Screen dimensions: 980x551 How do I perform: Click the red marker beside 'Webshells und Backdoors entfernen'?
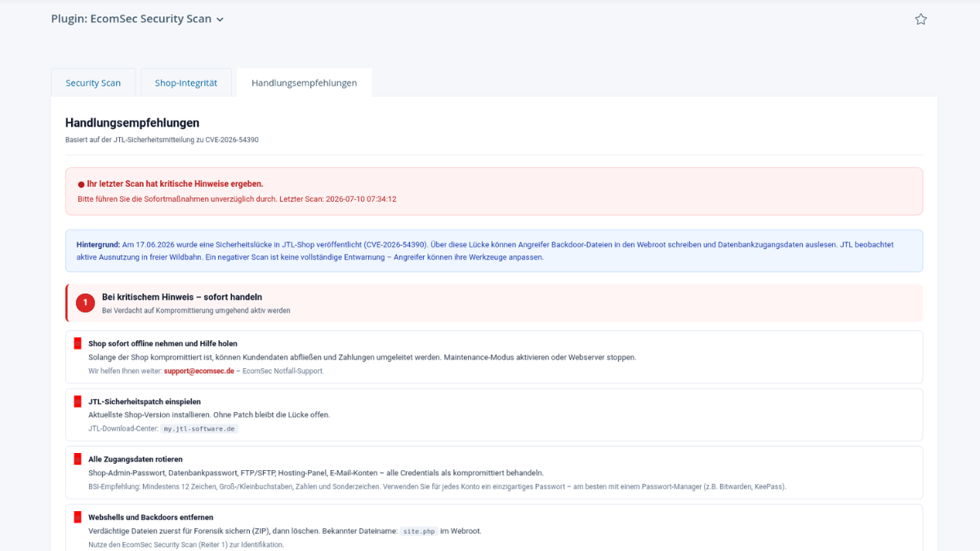(x=78, y=517)
